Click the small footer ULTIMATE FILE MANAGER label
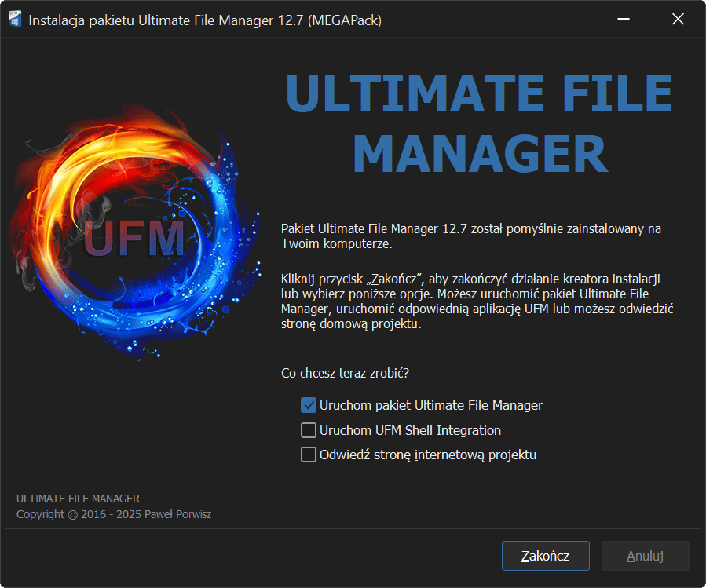This screenshot has width=706, height=588. (x=79, y=499)
